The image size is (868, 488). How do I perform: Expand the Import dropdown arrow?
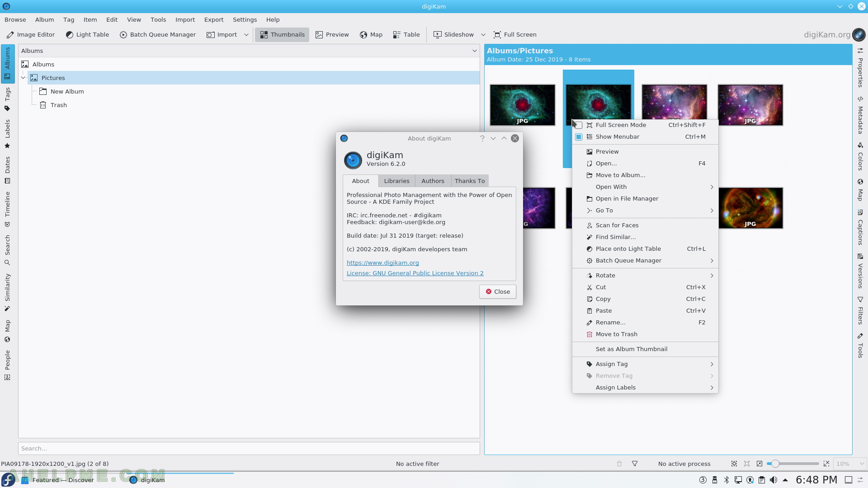click(246, 35)
